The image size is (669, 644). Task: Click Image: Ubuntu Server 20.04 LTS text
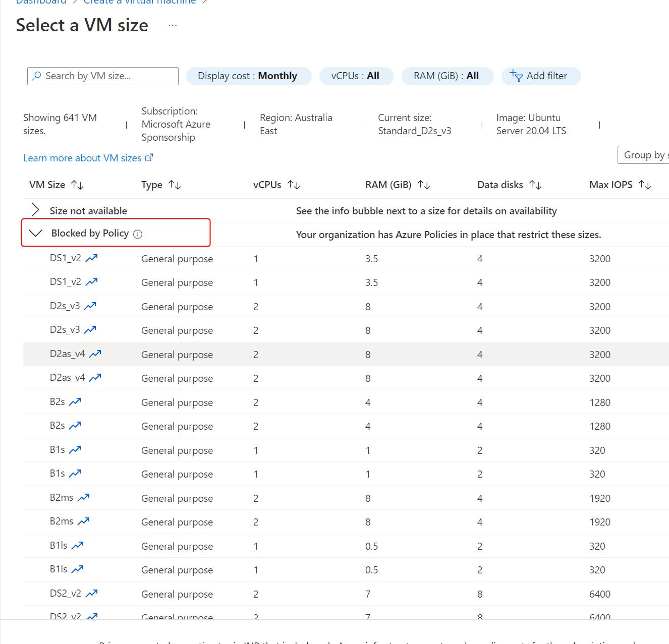point(531,124)
